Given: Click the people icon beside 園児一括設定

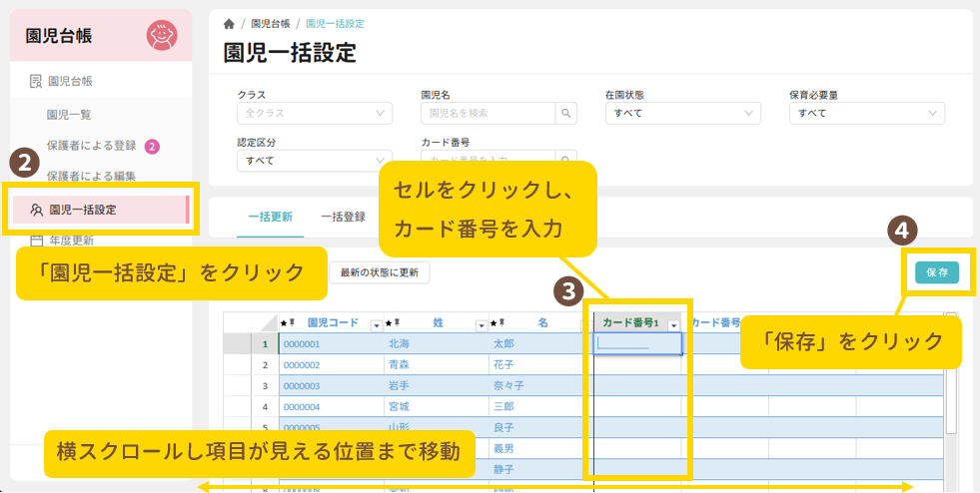Looking at the screenshot, I should tap(36, 210).
